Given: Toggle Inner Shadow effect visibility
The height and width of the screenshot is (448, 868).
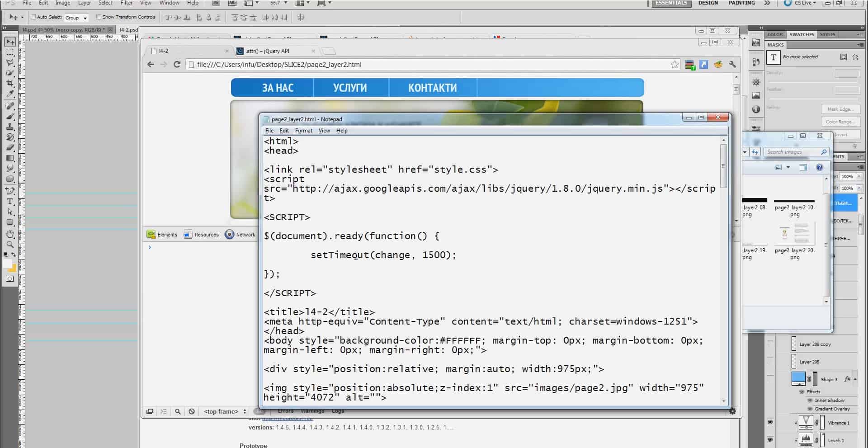Looking at the screenshot, I should point(810,401).
